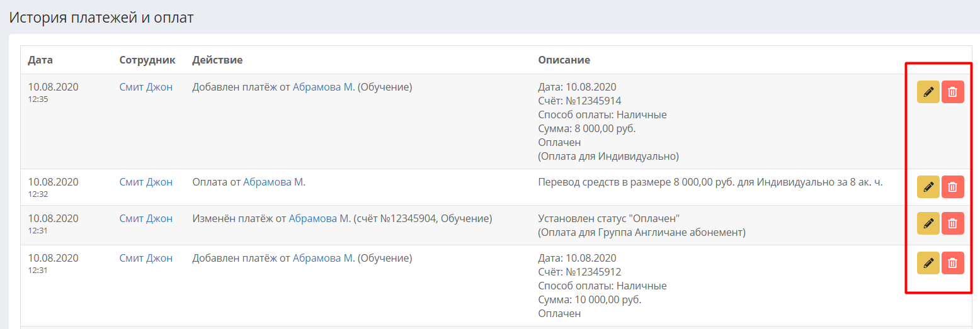Select text Перевод средств в размере 8 000,00 руб.
Image resolution: width=980 pixels, height=329 pixels.
(x=634, y=182)
